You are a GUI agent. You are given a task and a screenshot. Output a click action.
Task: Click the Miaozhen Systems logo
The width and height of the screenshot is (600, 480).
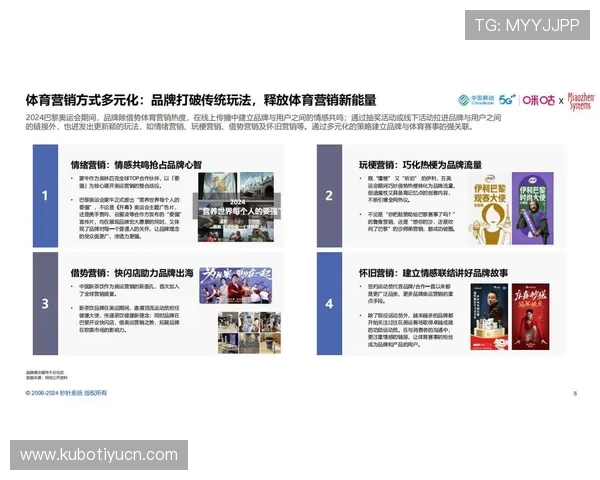coord(581,101)
